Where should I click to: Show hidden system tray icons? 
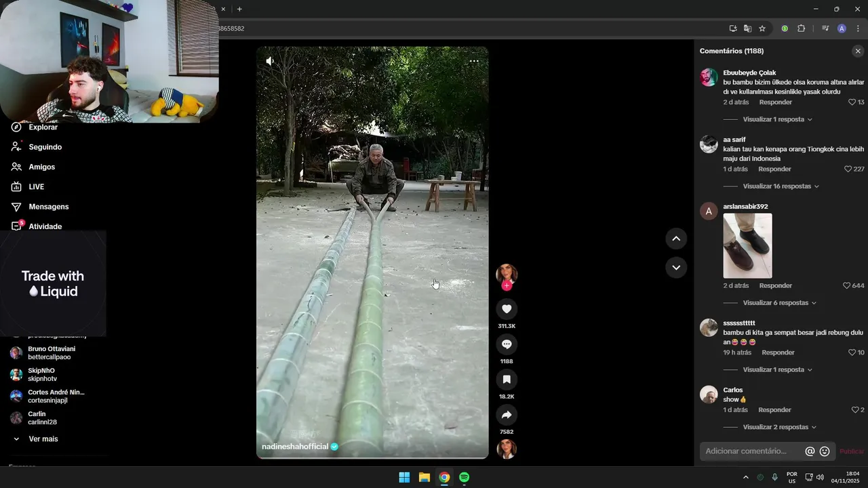point(746,477)
